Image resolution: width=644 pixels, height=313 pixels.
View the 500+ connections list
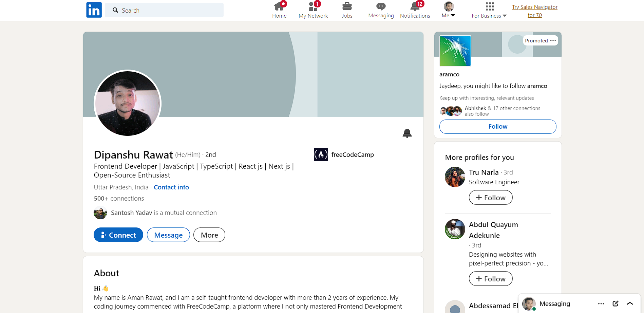coord(119,198)
